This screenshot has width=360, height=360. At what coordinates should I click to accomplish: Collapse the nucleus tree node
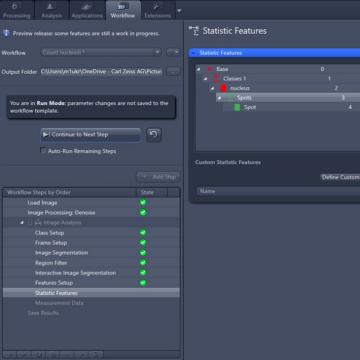213,88
